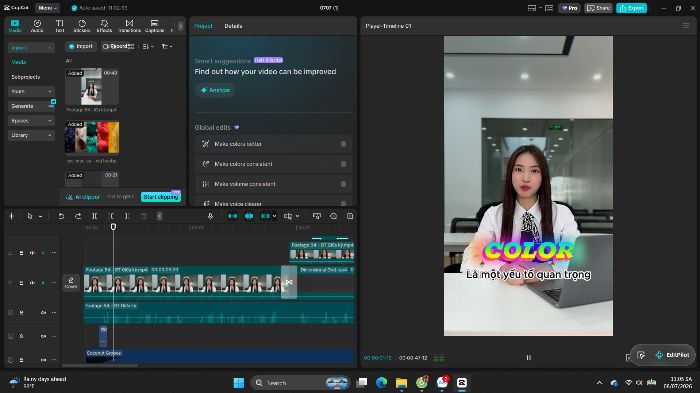Toggle the Make colors better switch
Image resolution: width=700 pixels, height=393 pixels.
343,144
